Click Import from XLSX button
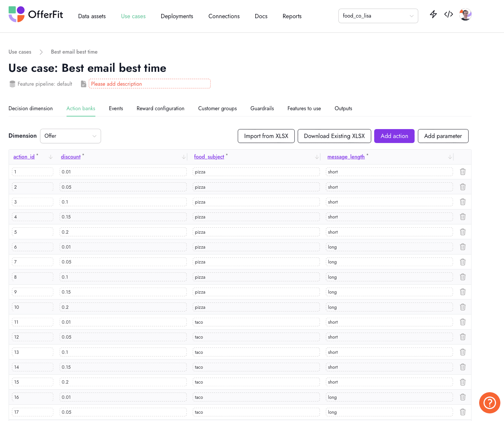This screenshot has width=504, height=421. tap(266, 136)
